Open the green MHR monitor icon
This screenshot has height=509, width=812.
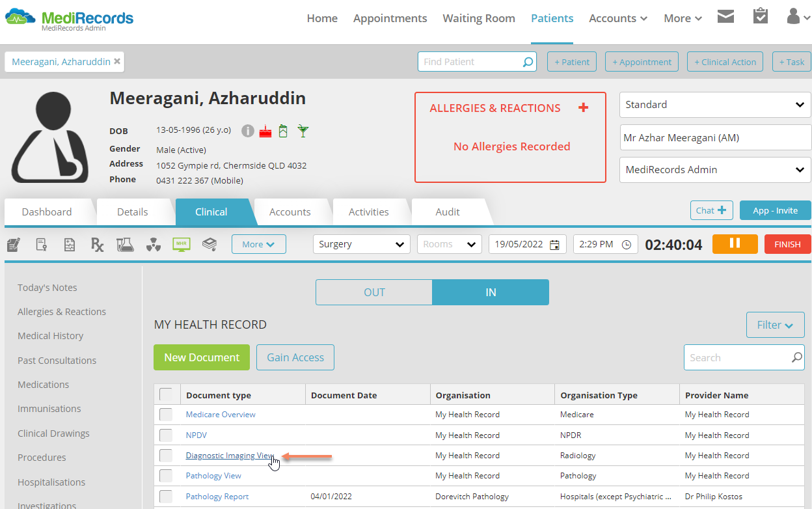pos(182,245)
